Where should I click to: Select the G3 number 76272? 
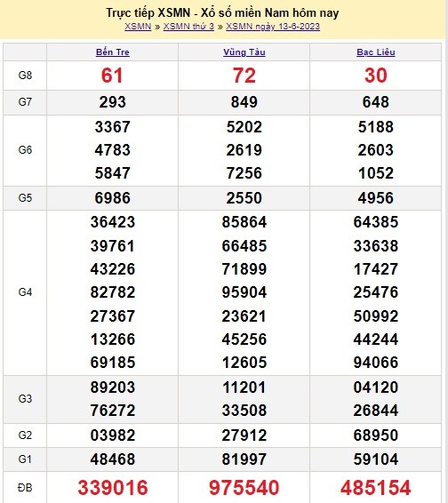112,411
